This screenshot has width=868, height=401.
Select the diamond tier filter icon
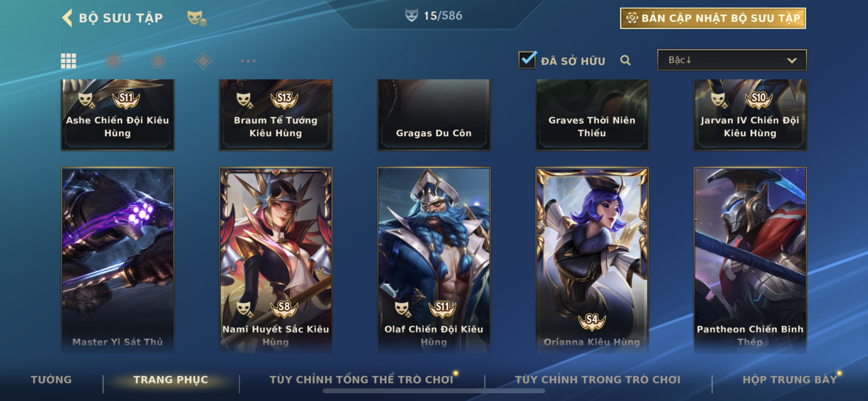(203, 61)
